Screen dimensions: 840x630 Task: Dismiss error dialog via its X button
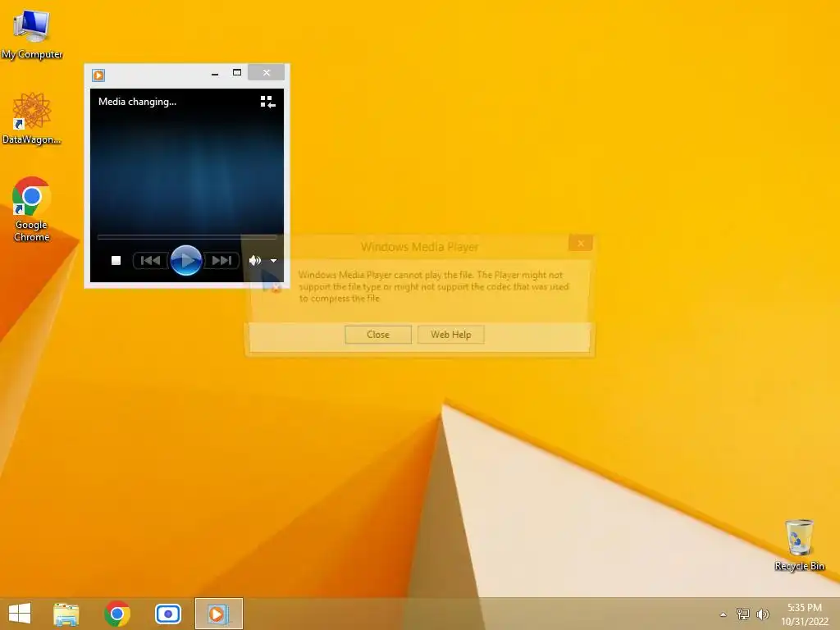click(581, 243)
